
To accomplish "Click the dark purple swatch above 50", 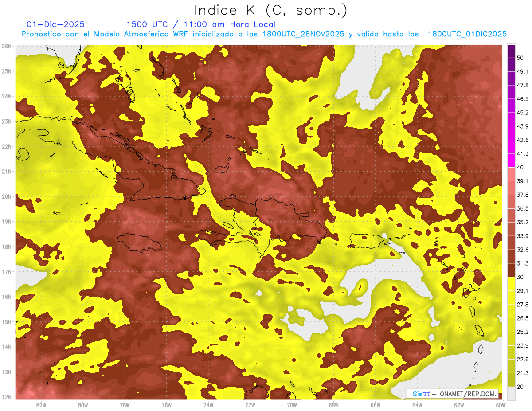I will pyautogui.click(x=511, y=50).
